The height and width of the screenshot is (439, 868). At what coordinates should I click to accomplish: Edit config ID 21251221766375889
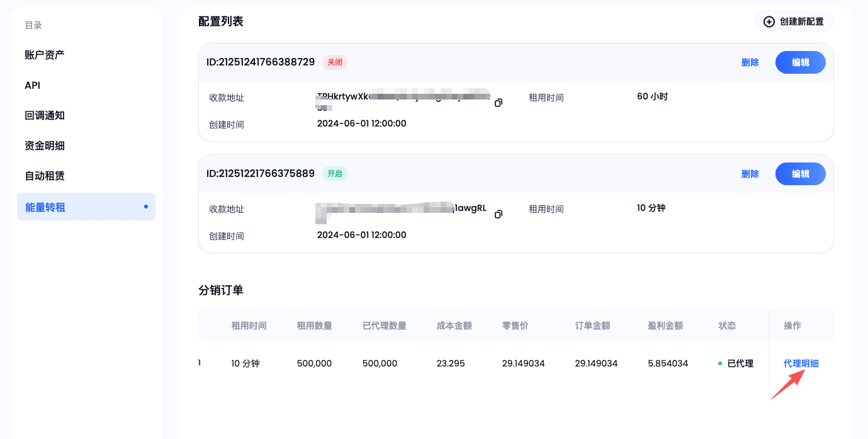tap(800, 174)
